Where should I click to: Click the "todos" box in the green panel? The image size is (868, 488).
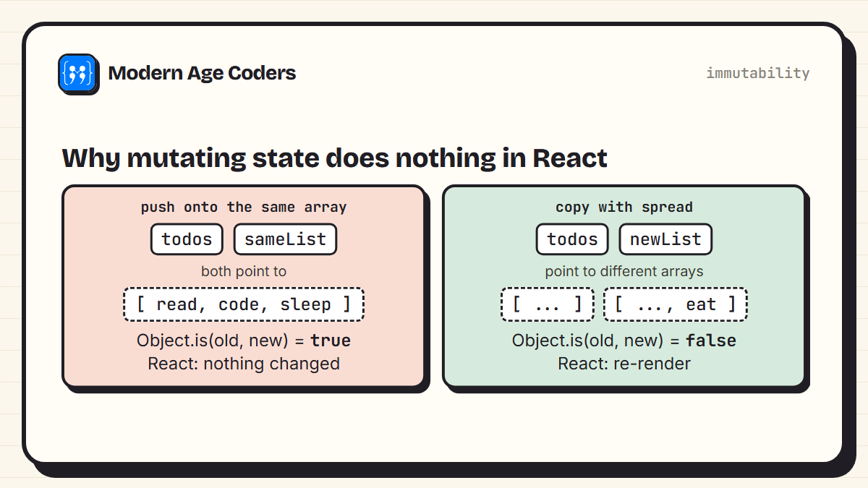coord(572,239)
